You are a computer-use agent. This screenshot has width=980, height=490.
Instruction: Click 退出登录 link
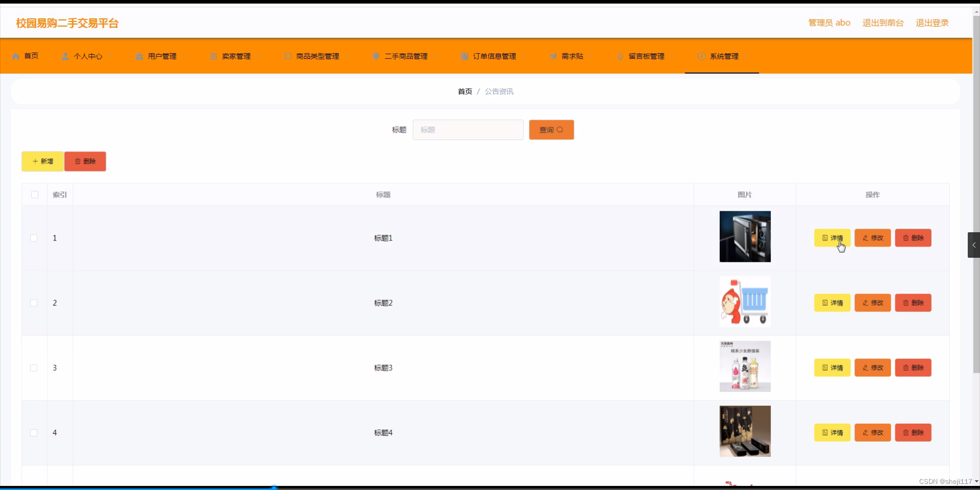coord(932,23)
